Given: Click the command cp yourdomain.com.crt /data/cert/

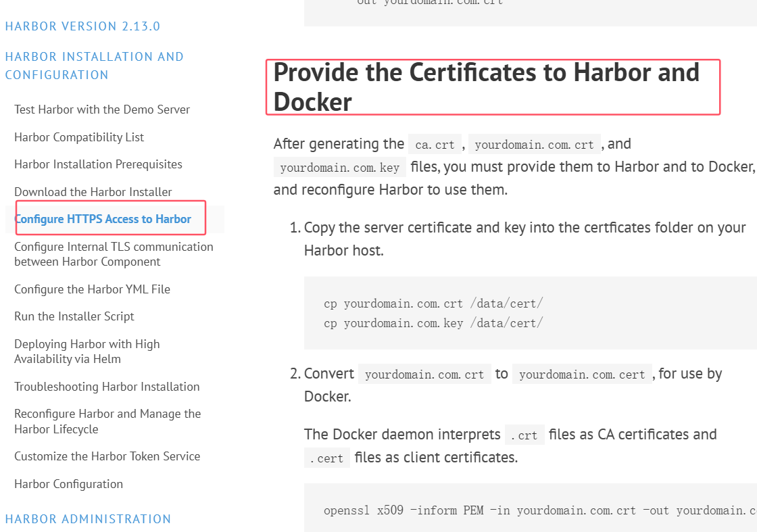Looking at the screenshot, I should pyautogui.click(x=433, y=304).
